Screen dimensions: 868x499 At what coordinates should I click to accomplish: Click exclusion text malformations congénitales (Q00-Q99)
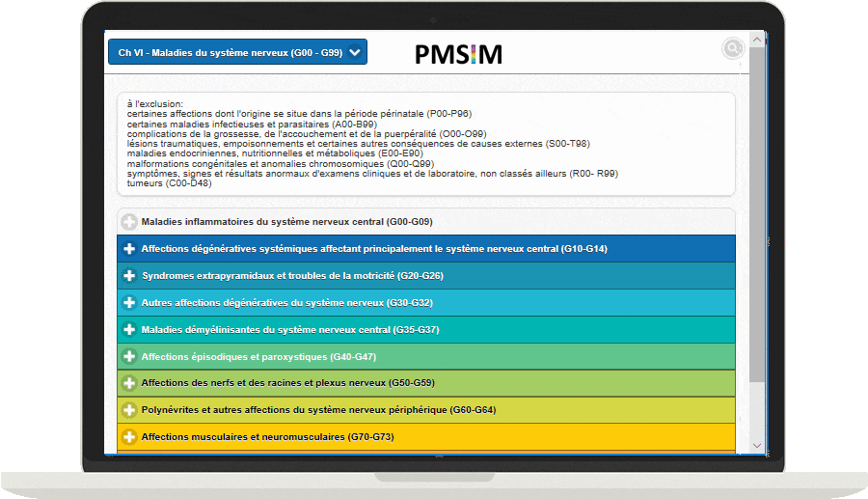[x=280, y=164]
